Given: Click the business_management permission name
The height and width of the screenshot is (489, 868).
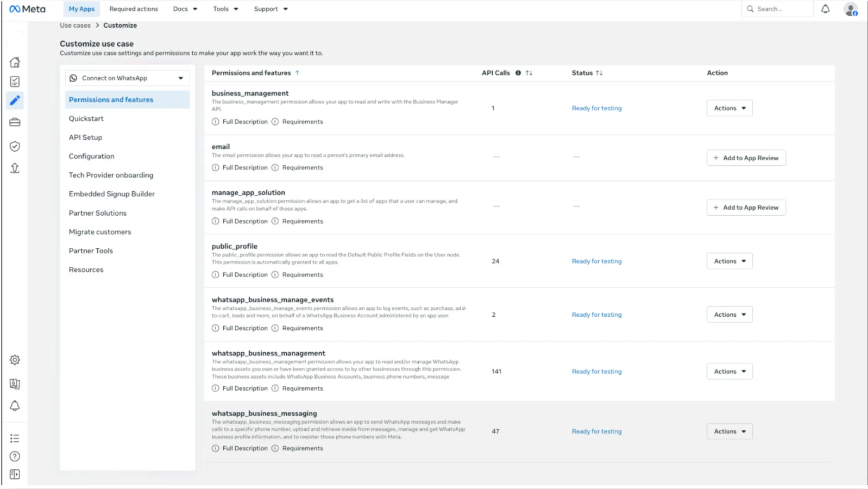Looking at the screenshot, I should tap(250, 93).
